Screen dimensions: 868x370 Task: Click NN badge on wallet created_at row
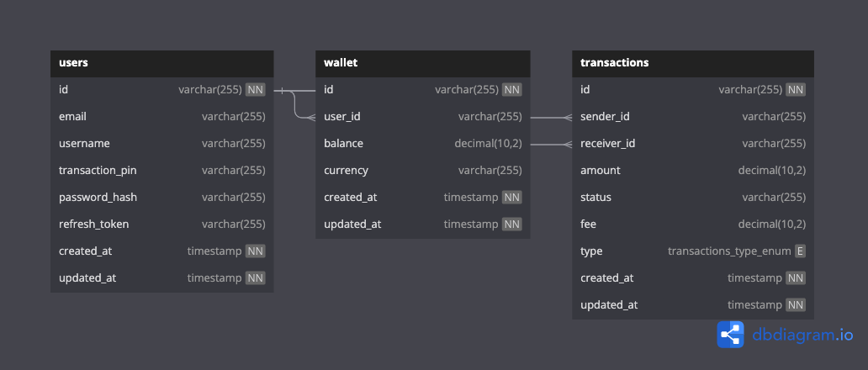pos(511,198)
